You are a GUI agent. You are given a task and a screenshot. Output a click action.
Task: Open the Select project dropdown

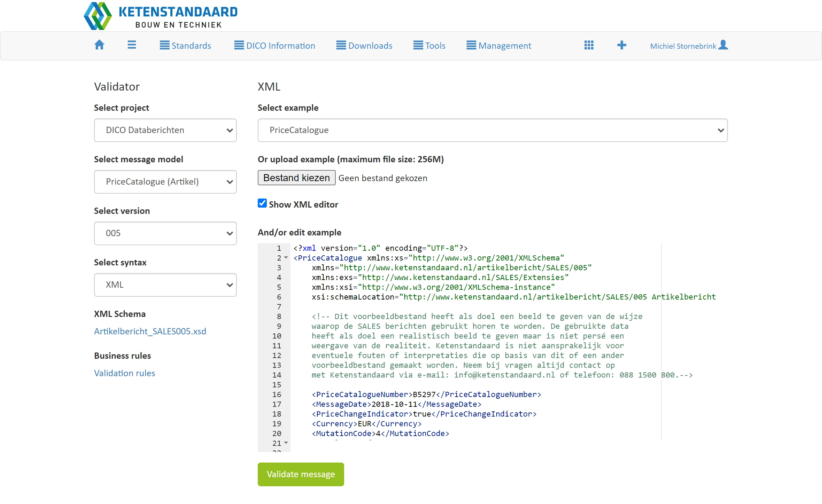coord(165,130)
